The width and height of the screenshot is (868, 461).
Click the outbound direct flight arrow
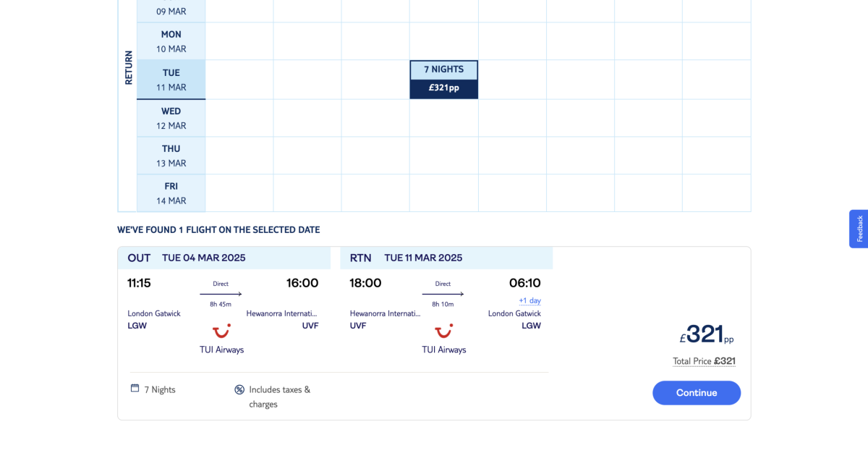coord(221,294)
